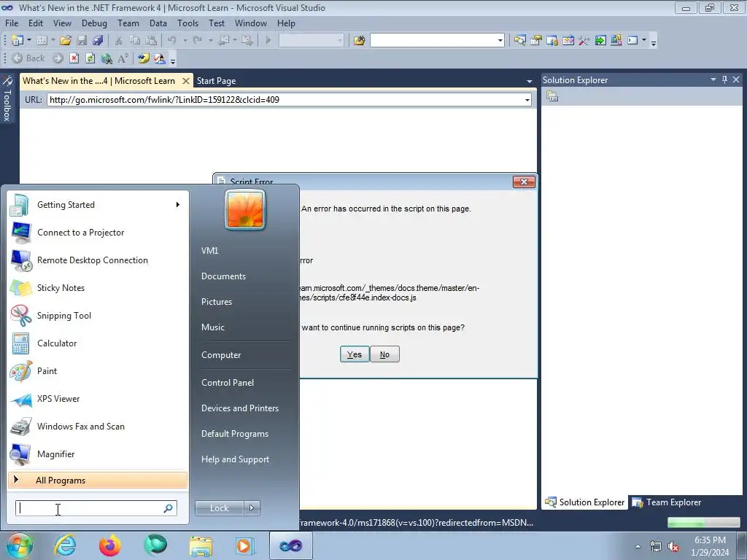
Task: Open the Extension Manager toolbar icon
Action: 616,41
